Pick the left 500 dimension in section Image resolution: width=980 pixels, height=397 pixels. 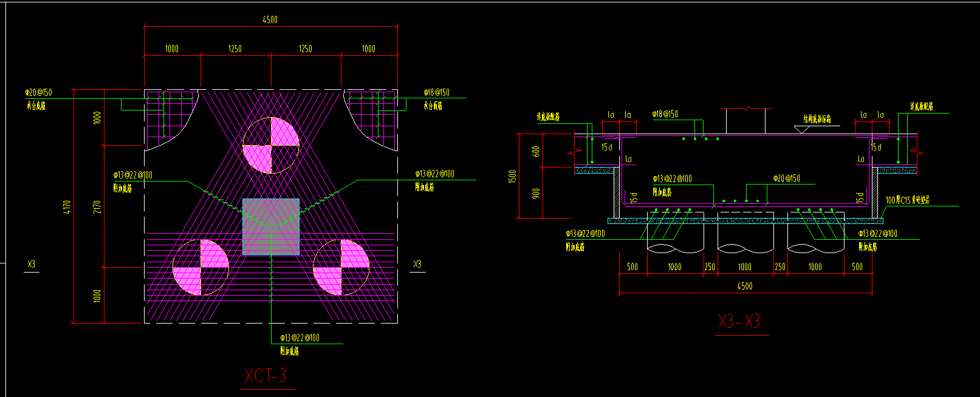click(x=632, y=266)
